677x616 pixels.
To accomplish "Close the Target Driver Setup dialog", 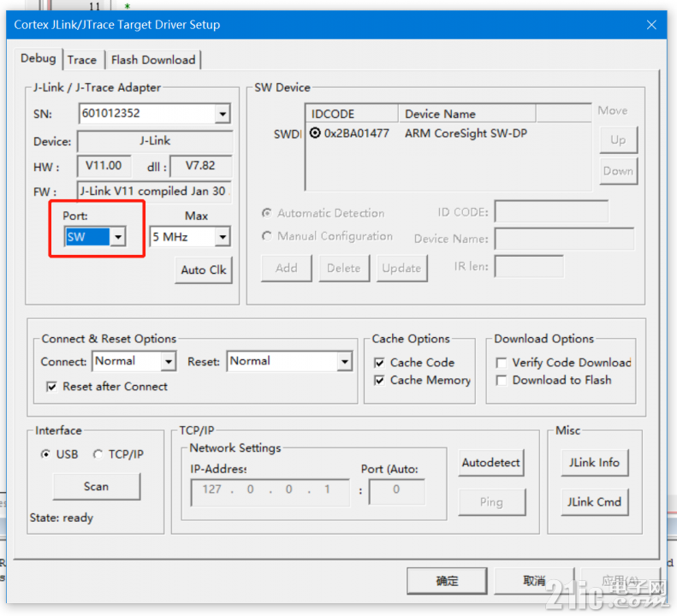I will [651, 25].
